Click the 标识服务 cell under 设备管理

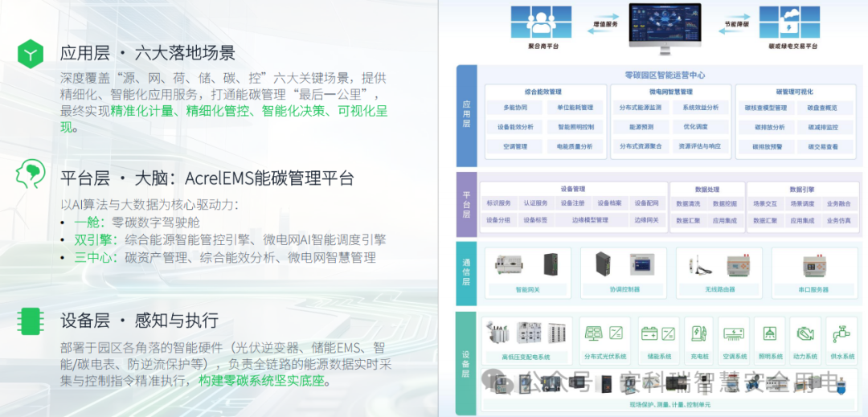[x=498, y=203]
